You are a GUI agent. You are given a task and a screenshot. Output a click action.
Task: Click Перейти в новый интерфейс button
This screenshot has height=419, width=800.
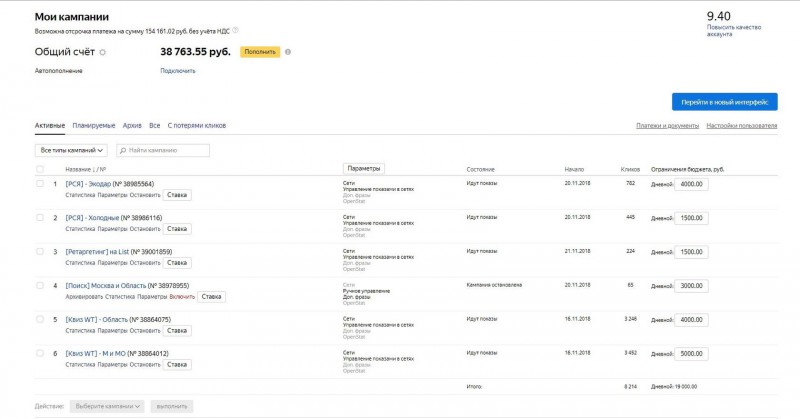(724, 102)
